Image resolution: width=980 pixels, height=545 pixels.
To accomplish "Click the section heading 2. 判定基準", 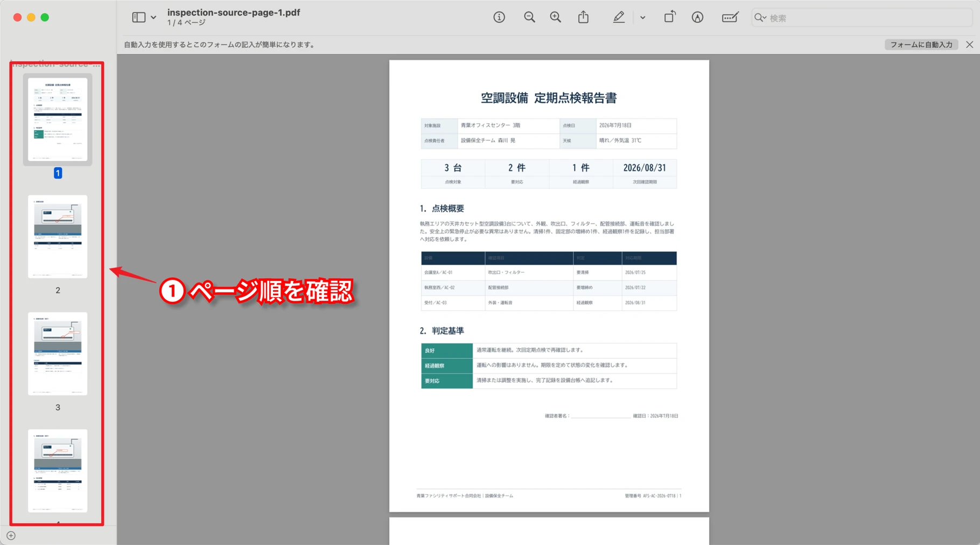I will point(442,331).
